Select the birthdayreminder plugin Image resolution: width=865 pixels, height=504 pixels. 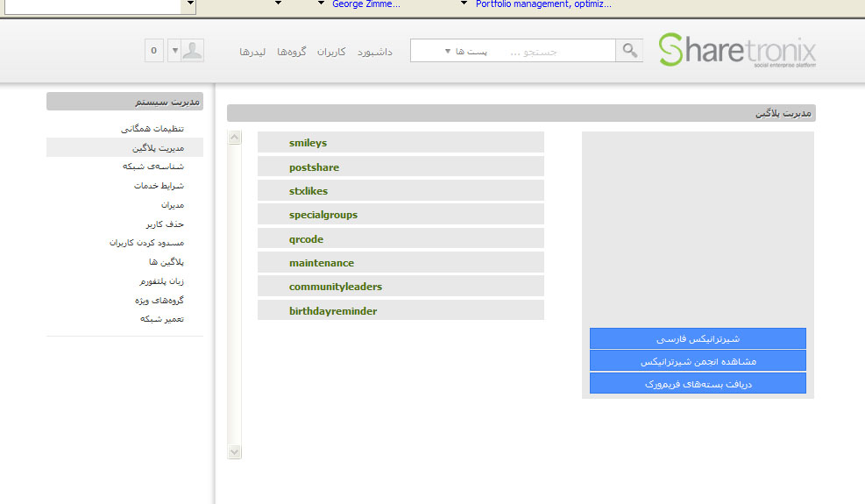click(x=401, y=310)
